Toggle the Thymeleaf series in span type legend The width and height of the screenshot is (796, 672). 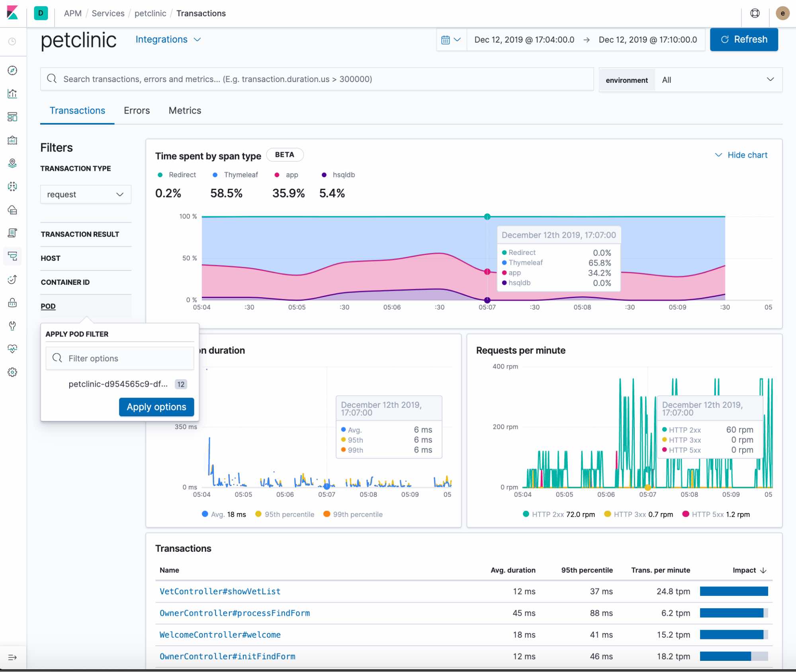[x=235, y=174]
